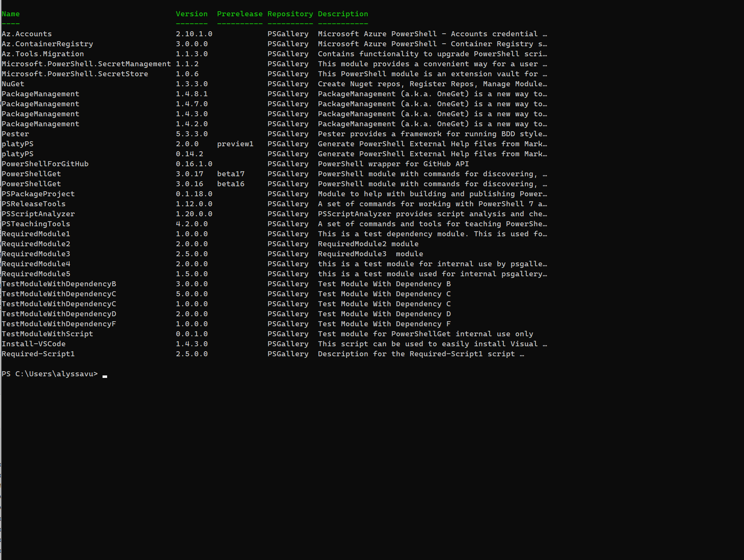Click PSScriptAnalyzer version 1.20.0.0
This screenshot has width=744, height=560.
[x=194, y=214]
